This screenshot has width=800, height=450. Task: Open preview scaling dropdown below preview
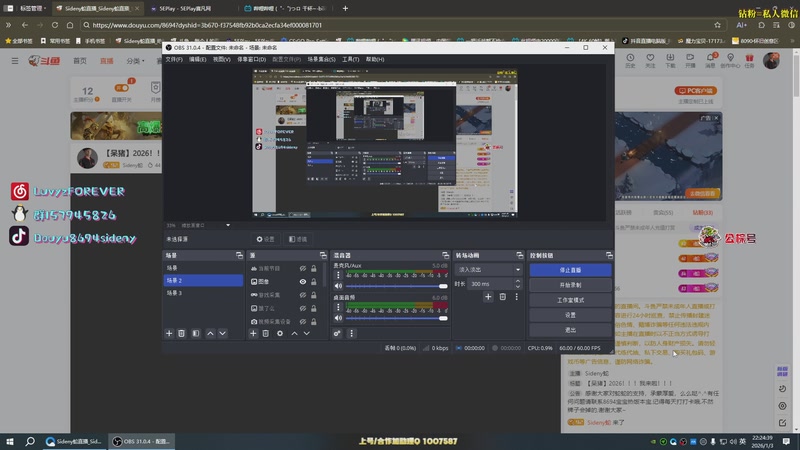pyautogui.click(x=228, y=225)
